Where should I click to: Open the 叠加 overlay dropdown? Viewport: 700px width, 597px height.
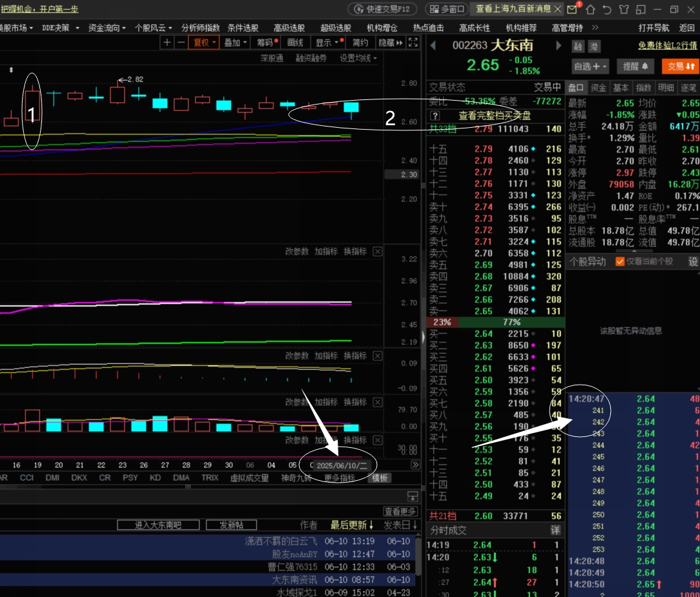(x=235, y=43)
